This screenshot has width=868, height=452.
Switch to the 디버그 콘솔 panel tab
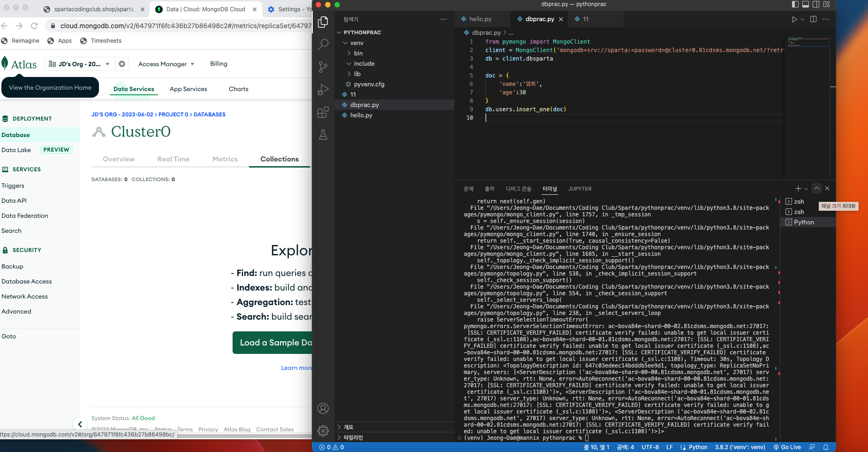519,189
